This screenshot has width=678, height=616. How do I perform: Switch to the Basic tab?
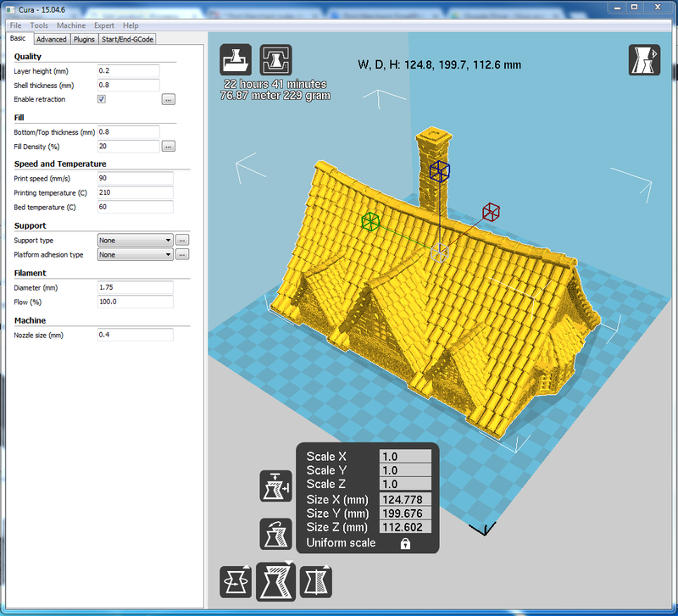tap(18, 38)
